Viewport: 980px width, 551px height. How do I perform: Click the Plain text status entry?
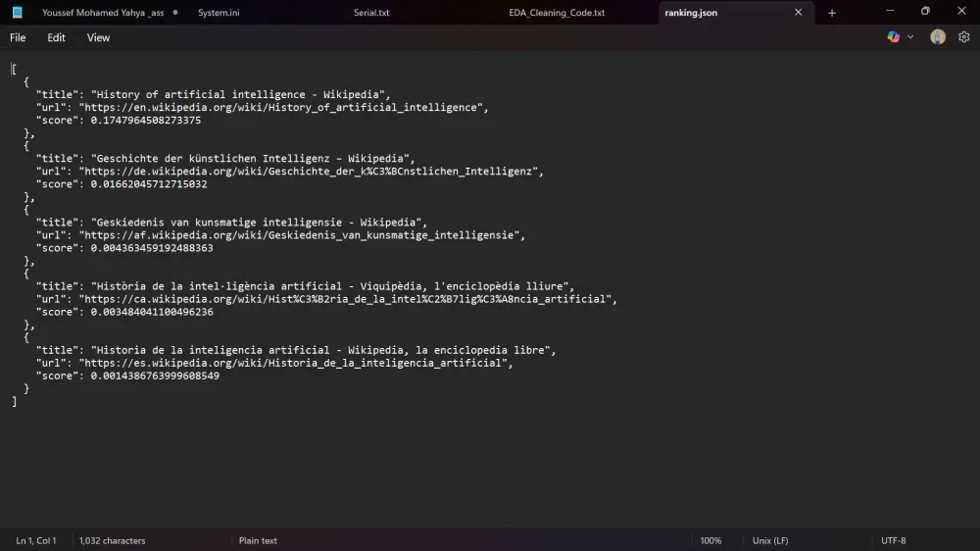[258, 540]
